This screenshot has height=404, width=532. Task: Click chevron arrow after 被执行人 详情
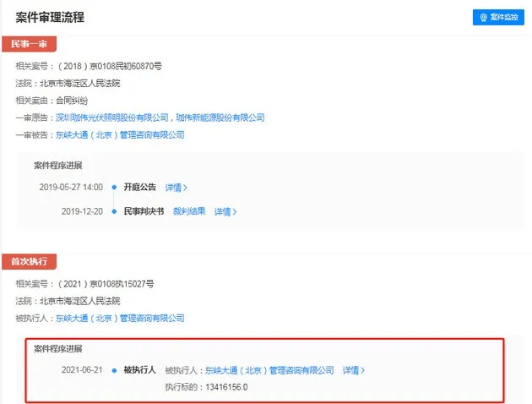coord(363,370)
